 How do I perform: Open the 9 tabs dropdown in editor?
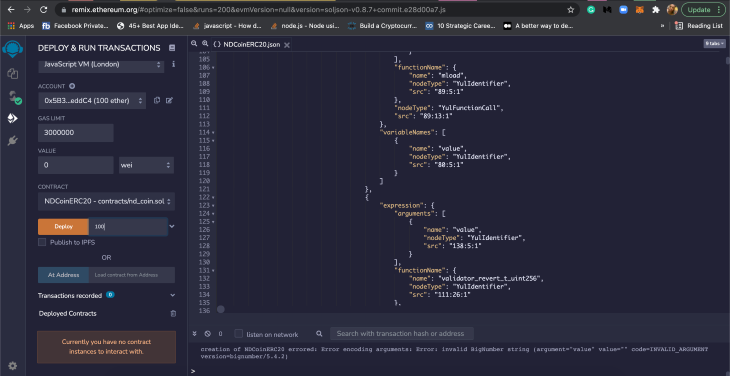click(714, 43)
